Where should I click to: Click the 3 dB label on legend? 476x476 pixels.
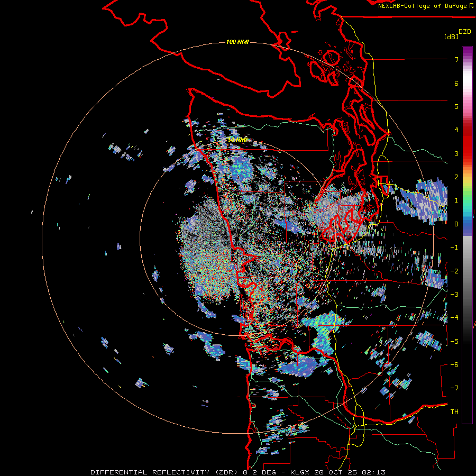pyautogui.click(x=456, y=153)
